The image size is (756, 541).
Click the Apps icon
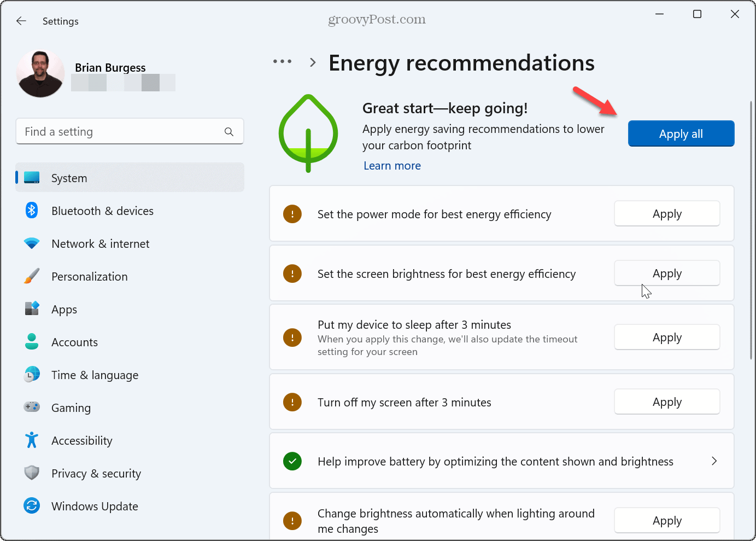pyautogui.click(x=32, y=309)
